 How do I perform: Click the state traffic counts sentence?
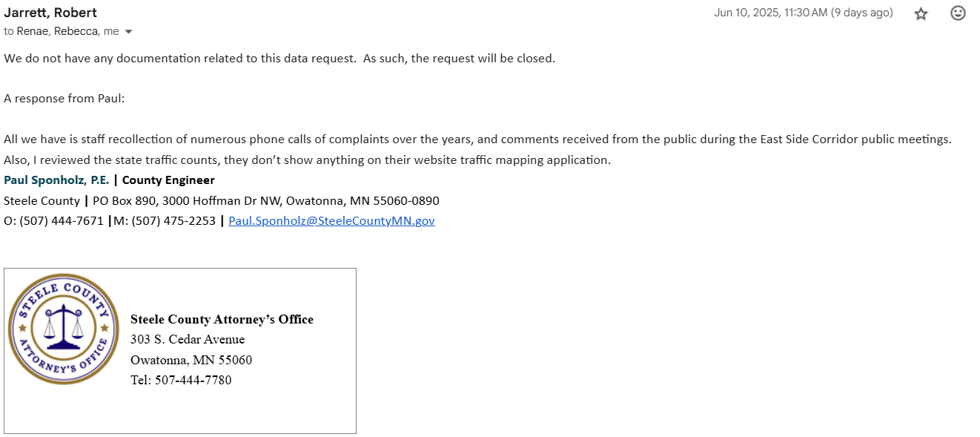click(x=307, y=160)
